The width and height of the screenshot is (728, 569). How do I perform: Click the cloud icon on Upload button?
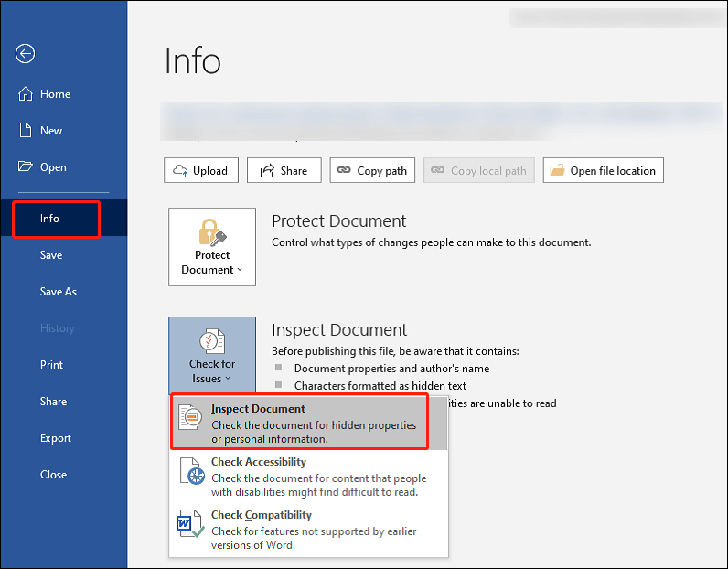(x=180, y=170)
